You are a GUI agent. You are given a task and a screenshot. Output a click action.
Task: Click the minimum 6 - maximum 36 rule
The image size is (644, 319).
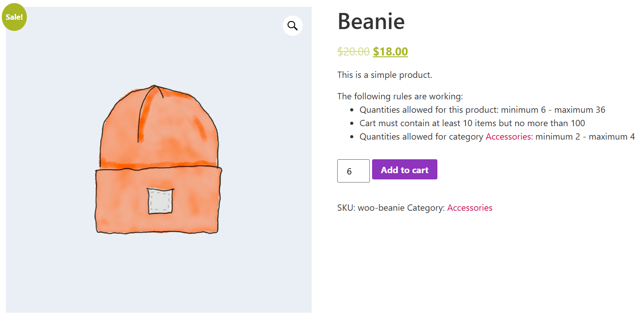click(x=553, y=110)
